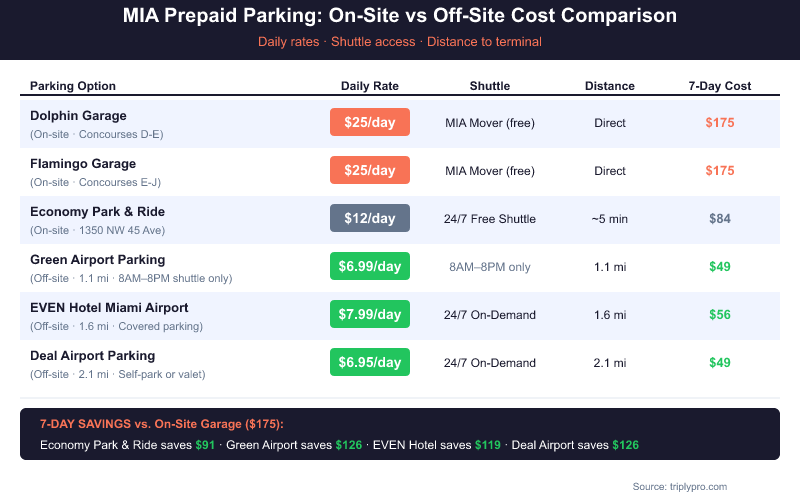800x500 pixels.
Task: Select the EVEN Hotel Miami Airport name
Action: (x=109, y=308)
